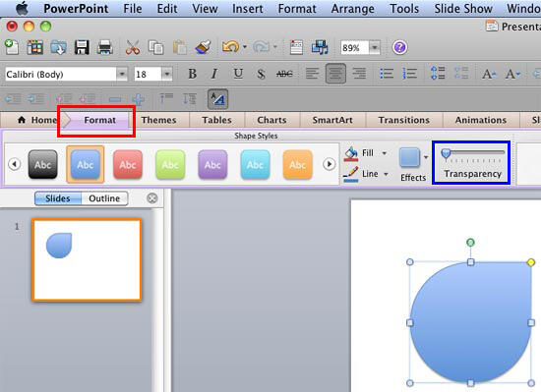
Task: Show more shape styles with right arrow
Action: 330,164
